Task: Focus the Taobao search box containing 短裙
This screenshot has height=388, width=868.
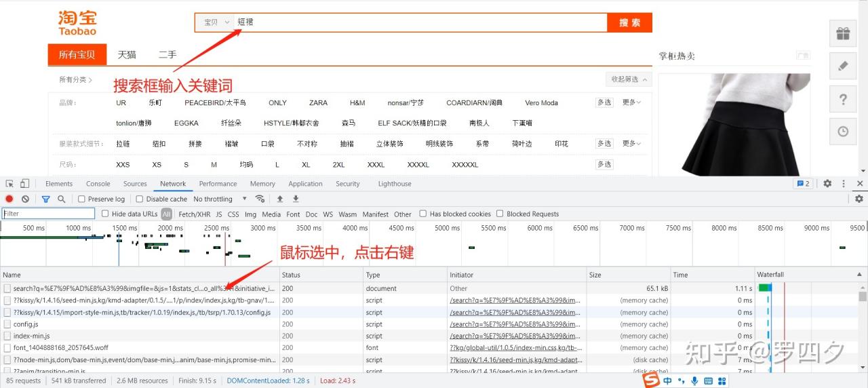Action: tap(420, 22)
